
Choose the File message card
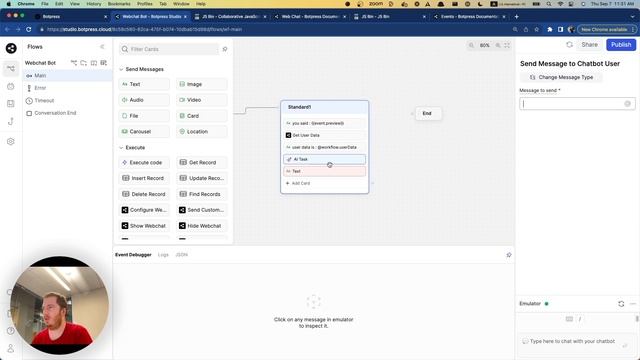coord(144,116)
